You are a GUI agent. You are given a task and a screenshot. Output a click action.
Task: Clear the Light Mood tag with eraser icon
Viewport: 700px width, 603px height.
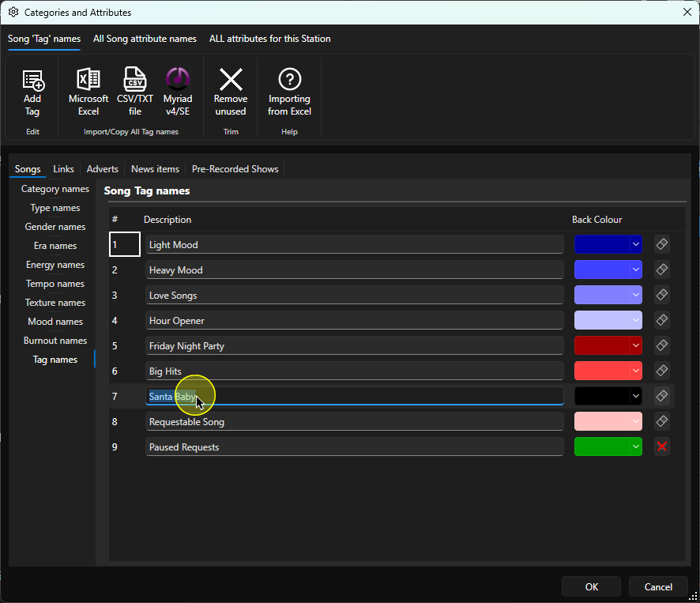tap(661, 244)
